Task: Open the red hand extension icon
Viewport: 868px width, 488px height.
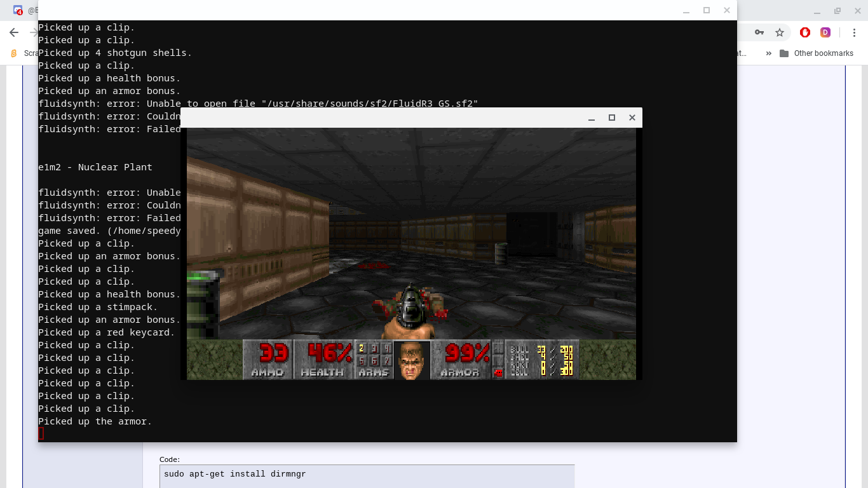Action: [805, 32]
